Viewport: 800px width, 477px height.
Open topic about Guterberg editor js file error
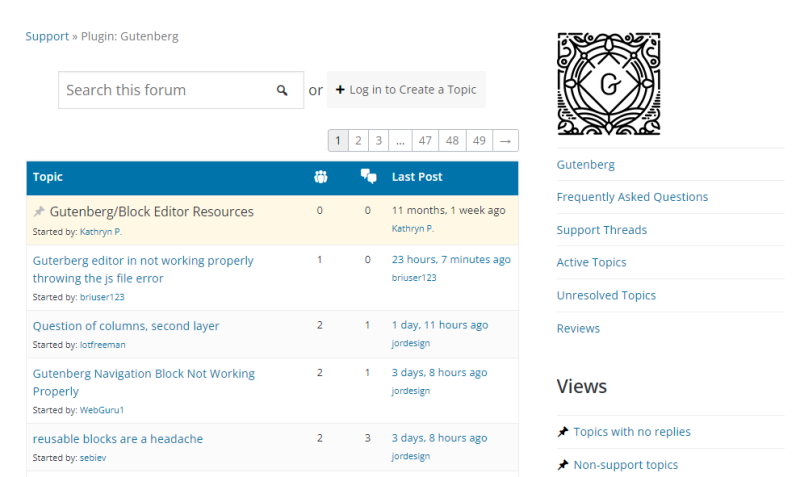[x=143, y=269]
